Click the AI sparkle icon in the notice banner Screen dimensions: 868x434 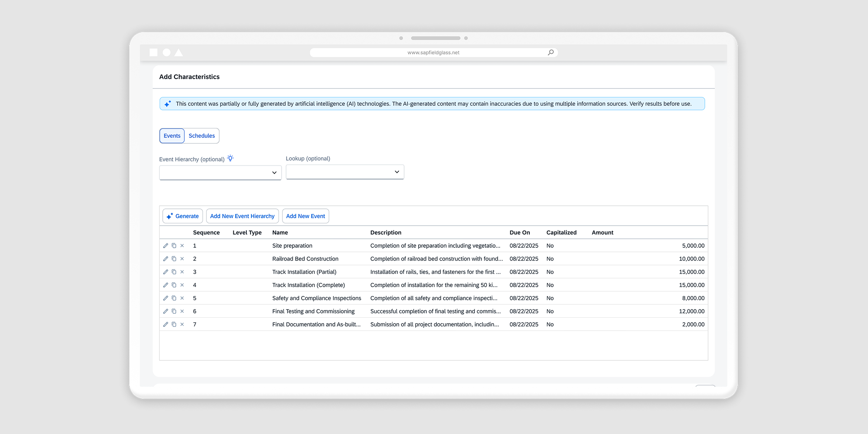168,104
